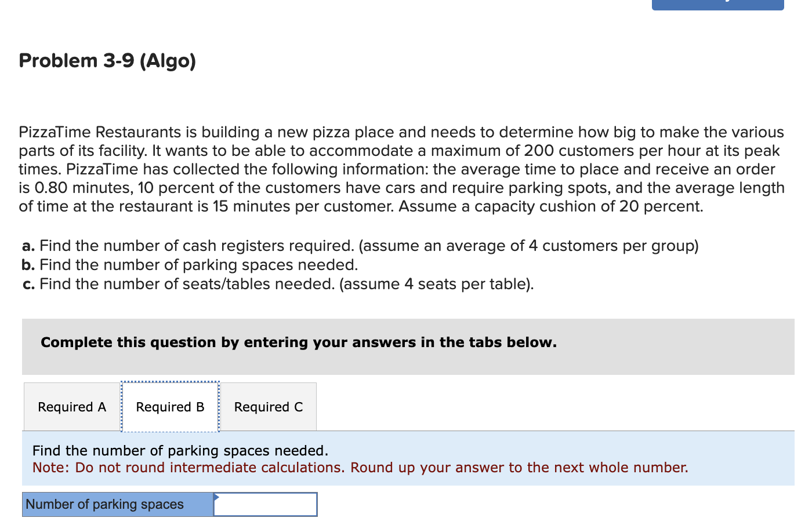Click the light blue instruction panel
812x525 pixels.
coord(522,458)
